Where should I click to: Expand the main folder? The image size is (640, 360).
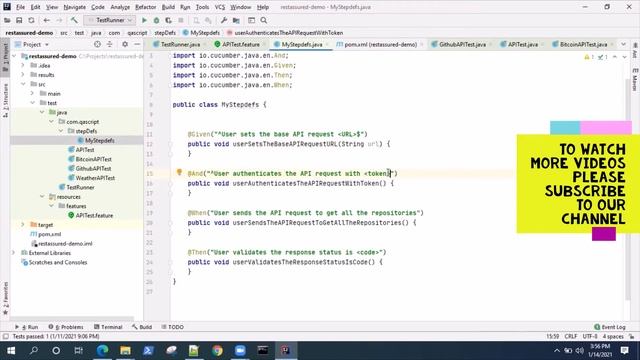click(x=33, y=93)
